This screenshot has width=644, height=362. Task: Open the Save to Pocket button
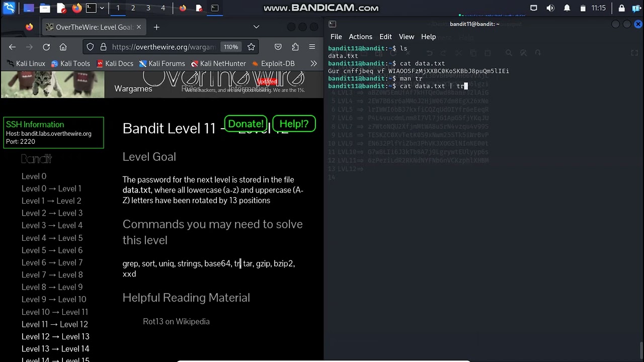pos(278,47)
